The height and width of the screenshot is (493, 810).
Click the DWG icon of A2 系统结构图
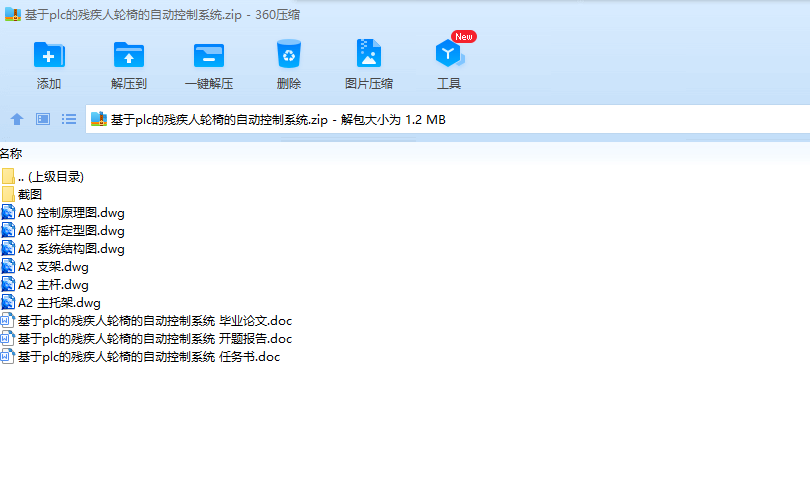(x=8, y=249)
